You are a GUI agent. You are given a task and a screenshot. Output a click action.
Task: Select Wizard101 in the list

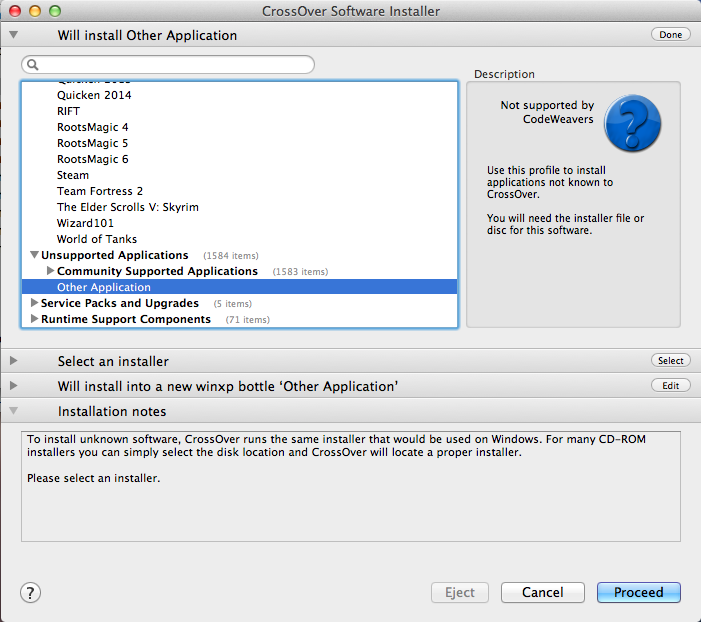click(x=85, y=223)
